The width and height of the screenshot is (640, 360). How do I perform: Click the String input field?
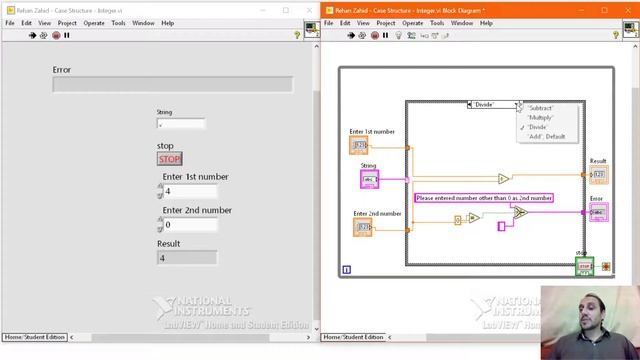click(x=181, y=124)
